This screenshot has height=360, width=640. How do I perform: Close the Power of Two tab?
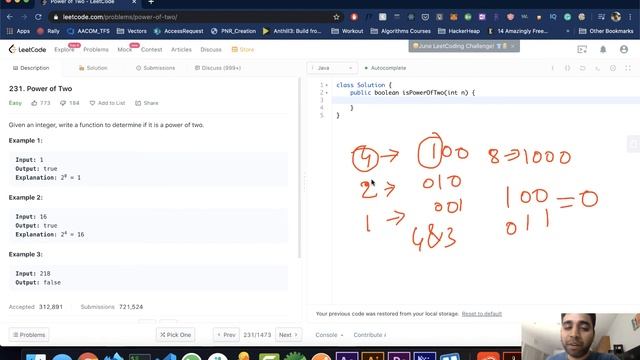click(x=134, y=2)
